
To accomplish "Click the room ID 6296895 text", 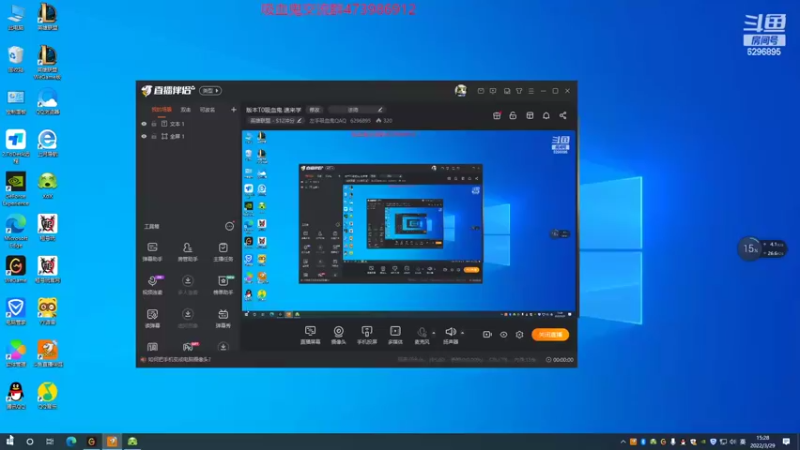I will [x=360, y=121].
